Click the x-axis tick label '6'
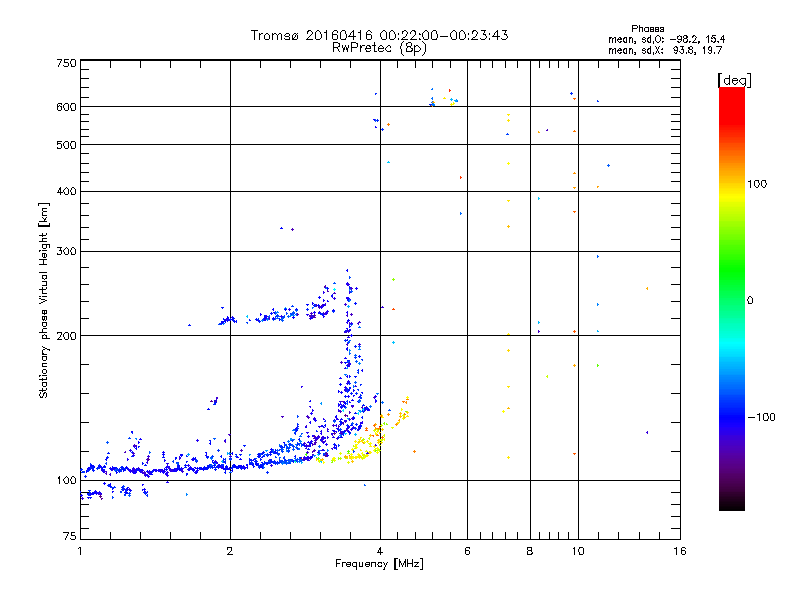The height and width of the screenshot is (600, 800). 467,551
